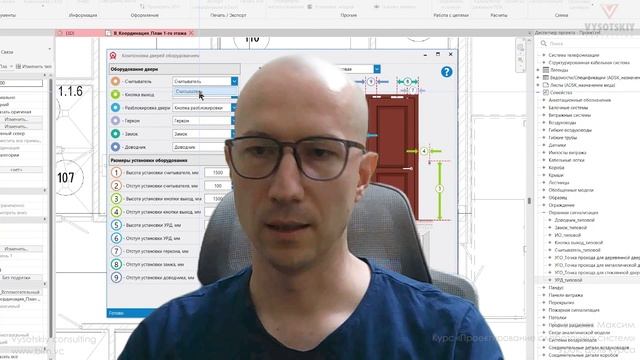Click the Ведомости/Спецификации schedule icon
The image size is (640, 360).
pos(546,78)
